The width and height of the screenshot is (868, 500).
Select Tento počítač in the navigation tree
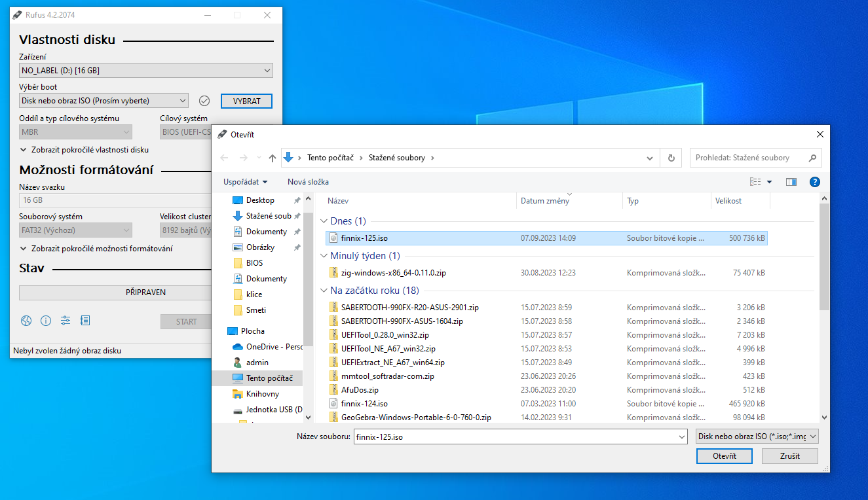pos(269,378)
